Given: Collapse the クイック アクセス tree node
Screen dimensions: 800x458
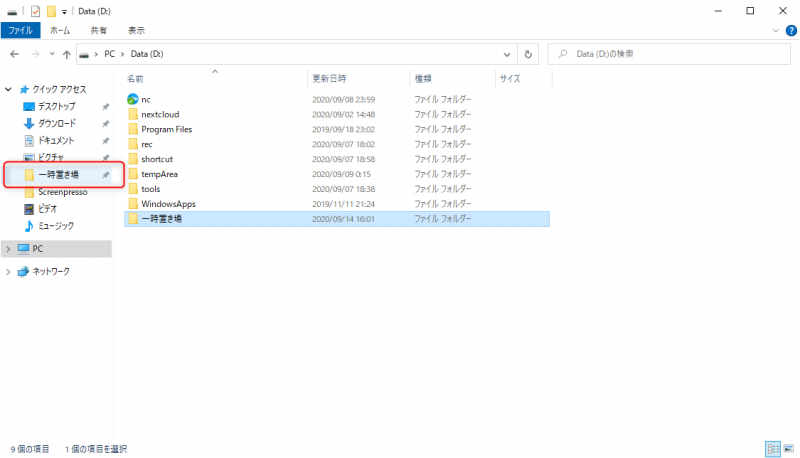Looking at the screenshot, I should coord(8,90).
